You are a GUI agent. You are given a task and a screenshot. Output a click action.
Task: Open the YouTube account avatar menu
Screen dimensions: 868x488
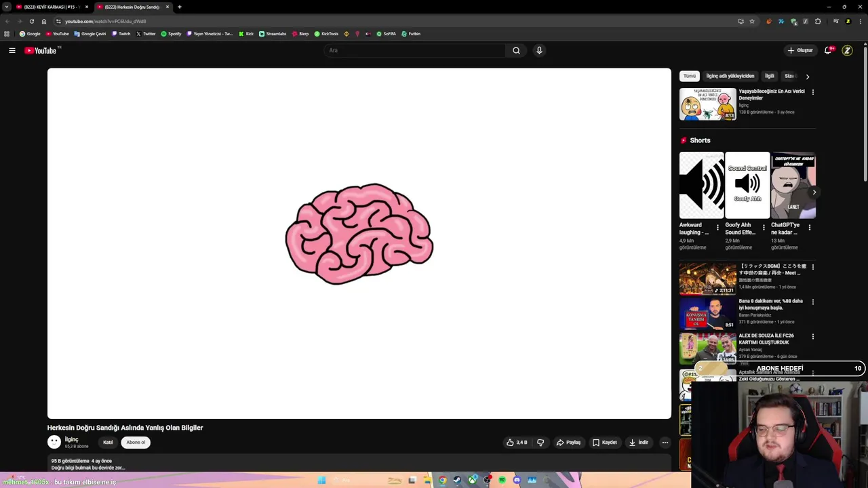point(847,50)
